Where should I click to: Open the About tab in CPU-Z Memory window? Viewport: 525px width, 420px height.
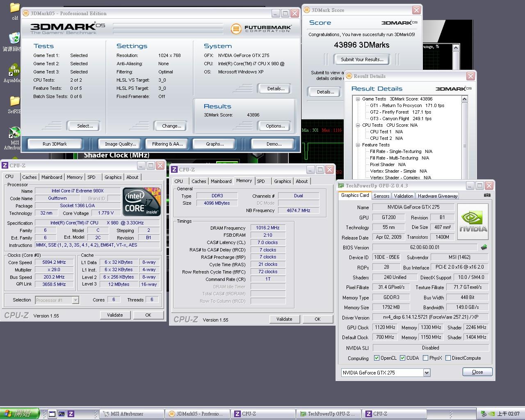pos(301,181)
